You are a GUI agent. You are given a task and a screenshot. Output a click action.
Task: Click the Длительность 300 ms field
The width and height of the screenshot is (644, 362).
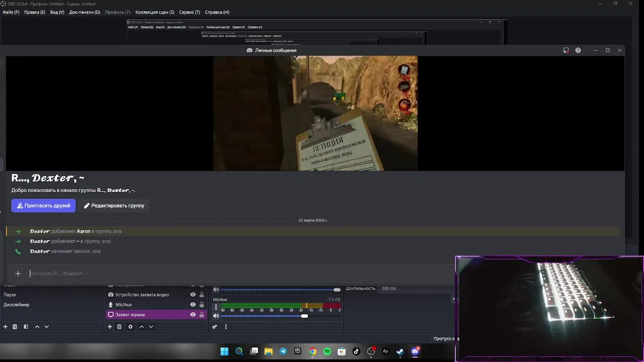click(x=416, y=289)
